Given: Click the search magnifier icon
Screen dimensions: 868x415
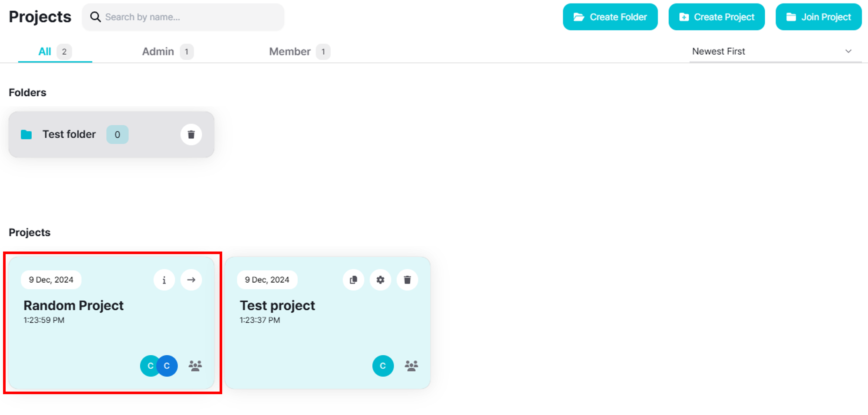Looking at the screenshot, I should (x=95, y=17).
